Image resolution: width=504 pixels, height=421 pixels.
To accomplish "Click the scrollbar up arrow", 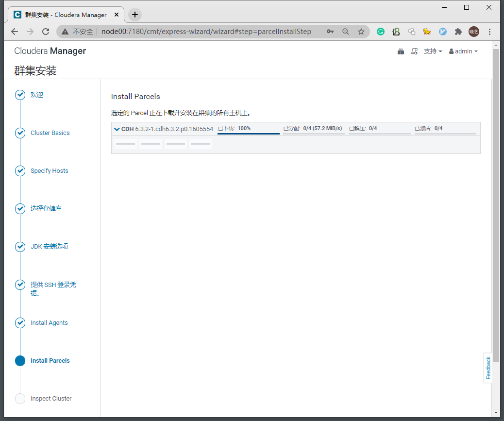I will point(496,45).
